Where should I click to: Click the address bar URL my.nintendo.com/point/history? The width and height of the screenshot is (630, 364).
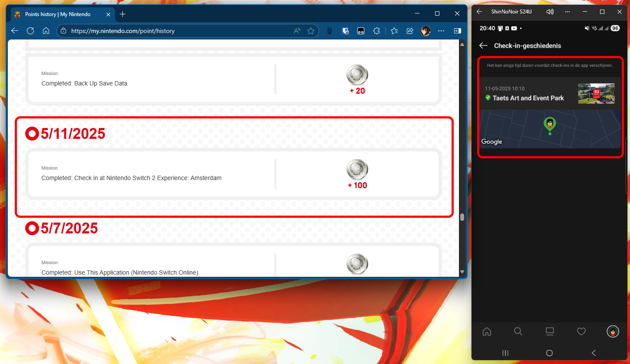(x=123, y=31)
